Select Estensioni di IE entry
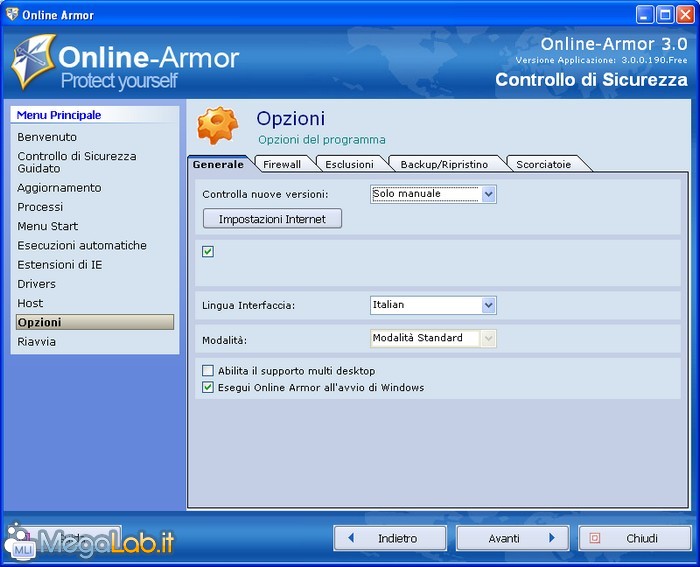The image size is (700, 567). pyautogui.click(x=59, y=264)
